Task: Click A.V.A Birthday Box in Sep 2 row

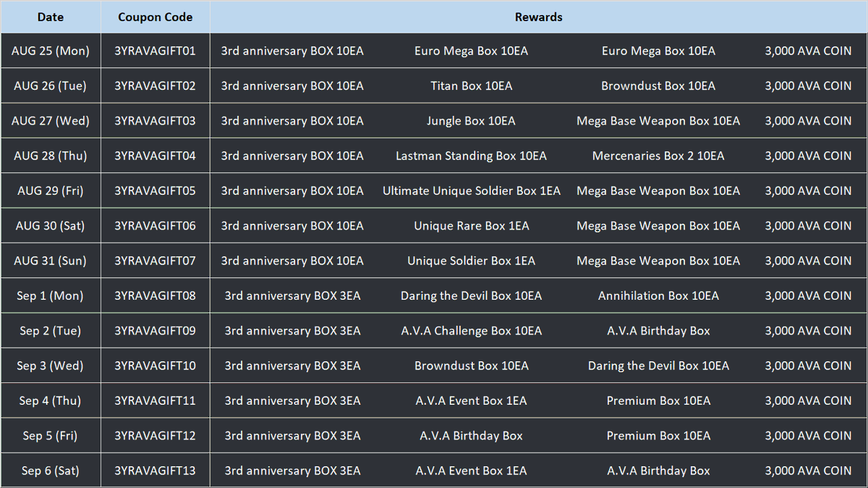Action: [658, 331]
